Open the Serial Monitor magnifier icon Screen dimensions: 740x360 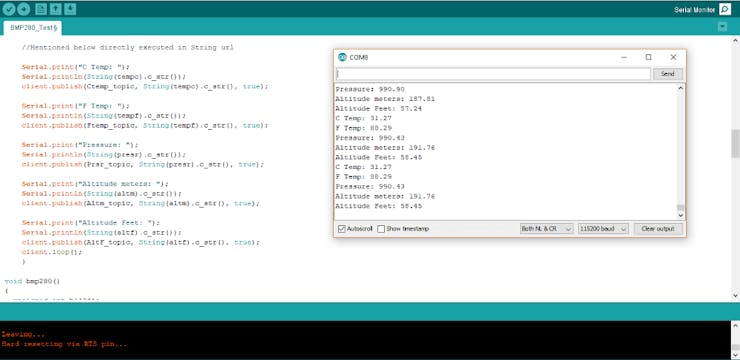724,9
